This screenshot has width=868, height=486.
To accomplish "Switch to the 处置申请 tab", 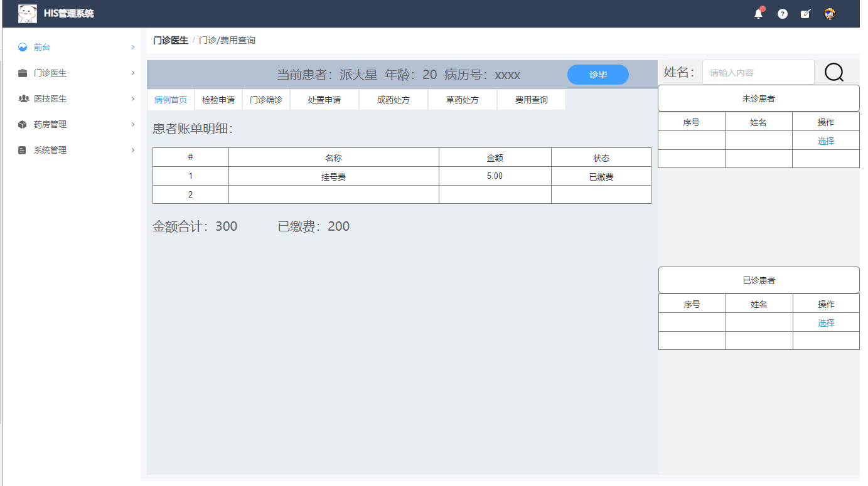I will pyautogui.click(x=324, y=100).
